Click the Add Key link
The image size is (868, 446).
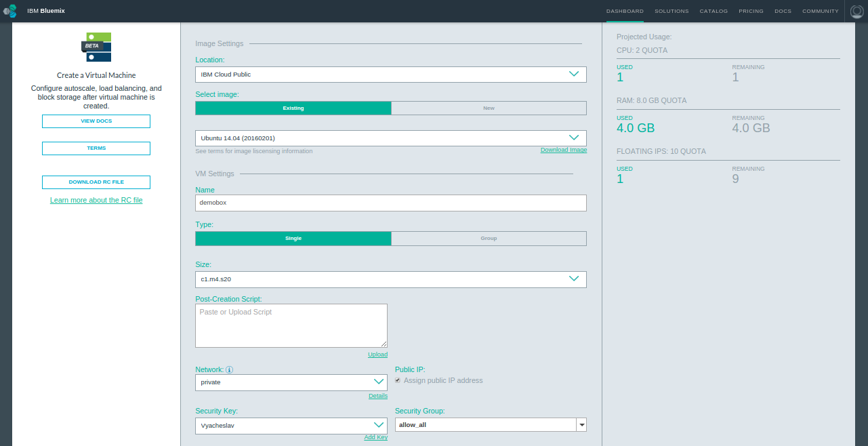[x=375, y=438]
